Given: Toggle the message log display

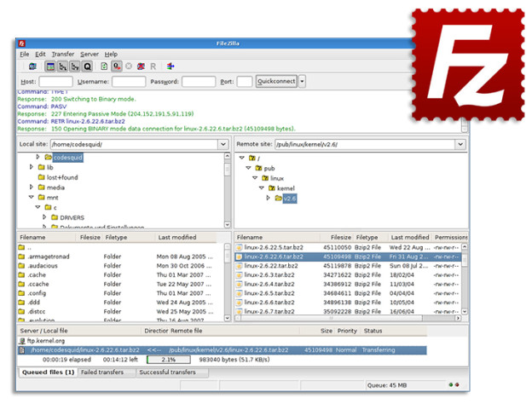Looking at the screenshot, I should [x=50, y=66].
